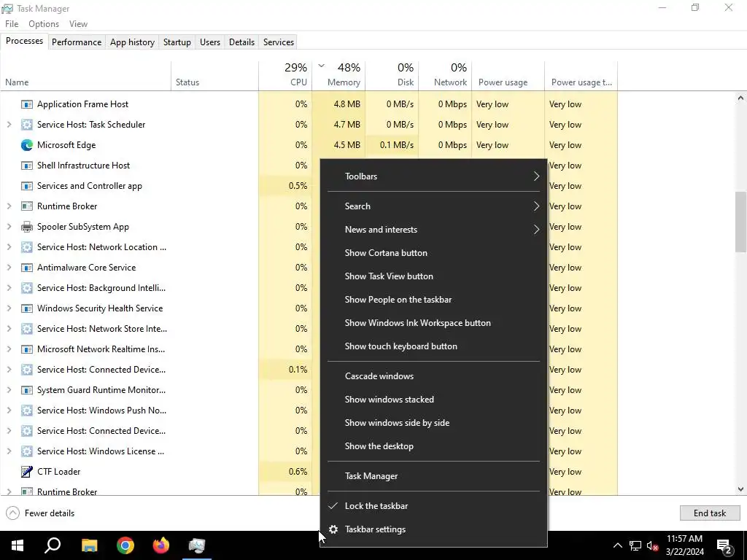Expand the Search submenu

pyautogui.click(x=433, y=206)
